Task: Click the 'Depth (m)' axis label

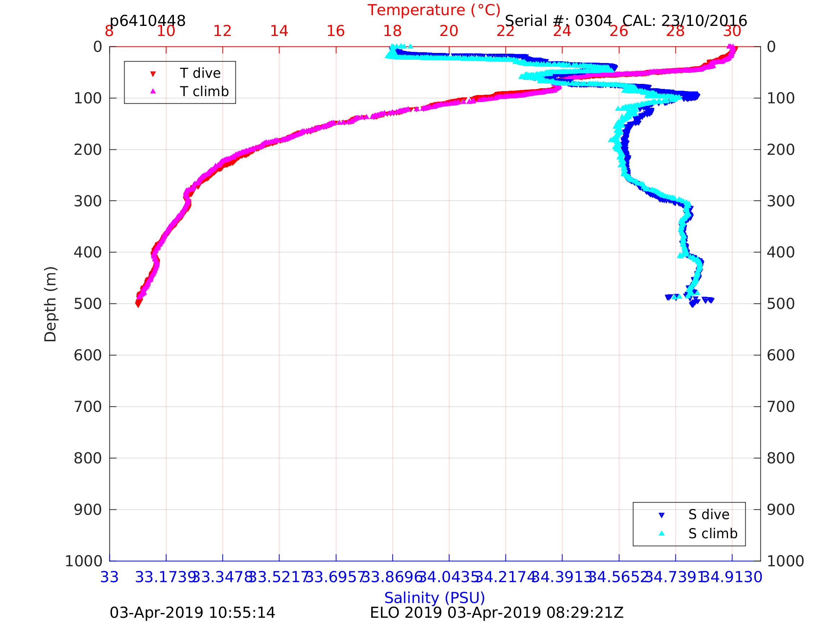Action: tap(50, 304)
